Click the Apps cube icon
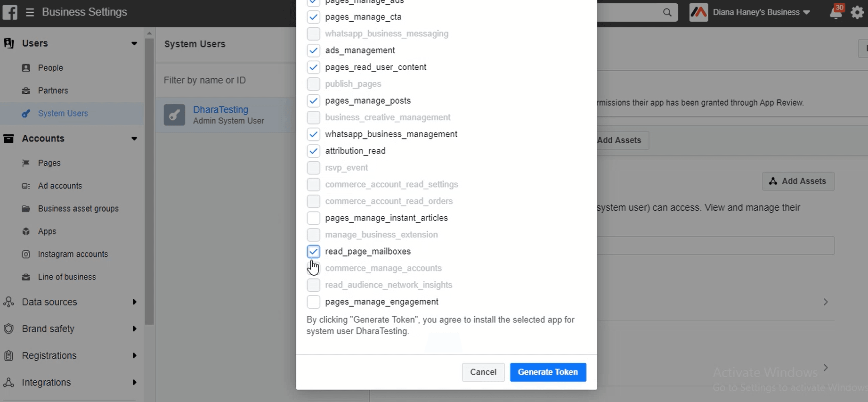The image size is (868, 402). pyautogui.click(x=26, y=231)
